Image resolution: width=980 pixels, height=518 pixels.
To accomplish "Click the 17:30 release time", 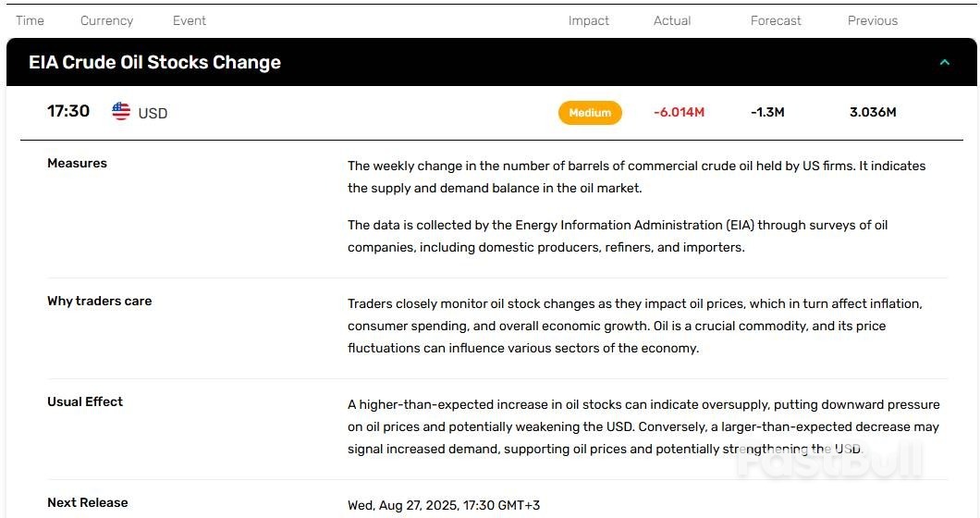I will point(68,112).
